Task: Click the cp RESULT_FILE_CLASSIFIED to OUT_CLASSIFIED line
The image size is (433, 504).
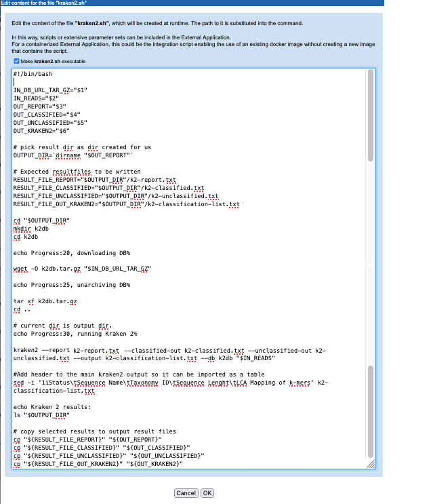Action: (102, 448)
